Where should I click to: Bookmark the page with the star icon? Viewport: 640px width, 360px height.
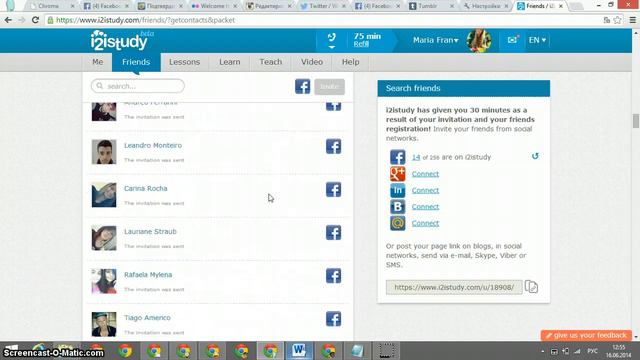pyautogui.click(x=618, y=20)
